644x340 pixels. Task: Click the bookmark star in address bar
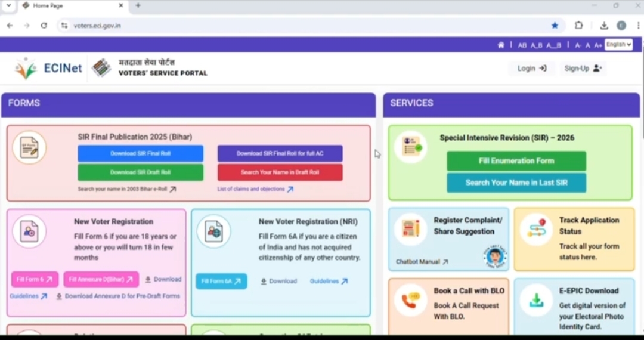(x=555, y=26)
